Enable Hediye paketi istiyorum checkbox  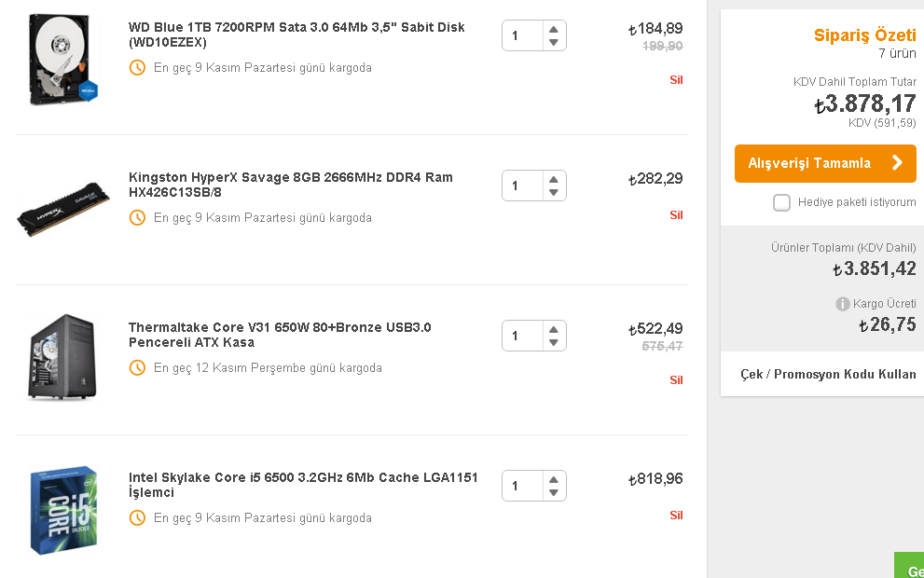coord(781,202)
